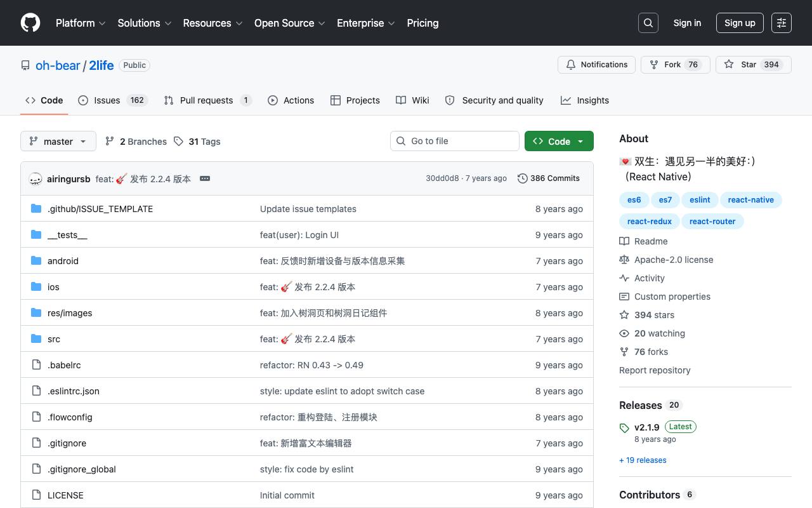Click the android folder icon

point(36,261)
